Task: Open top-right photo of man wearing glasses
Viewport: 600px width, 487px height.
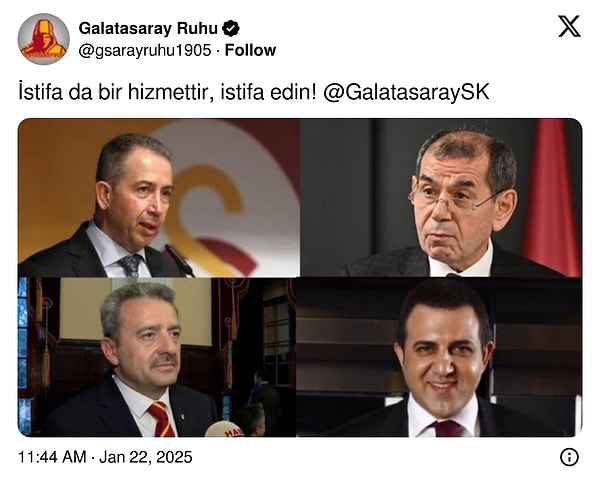Action: (441, 198)
